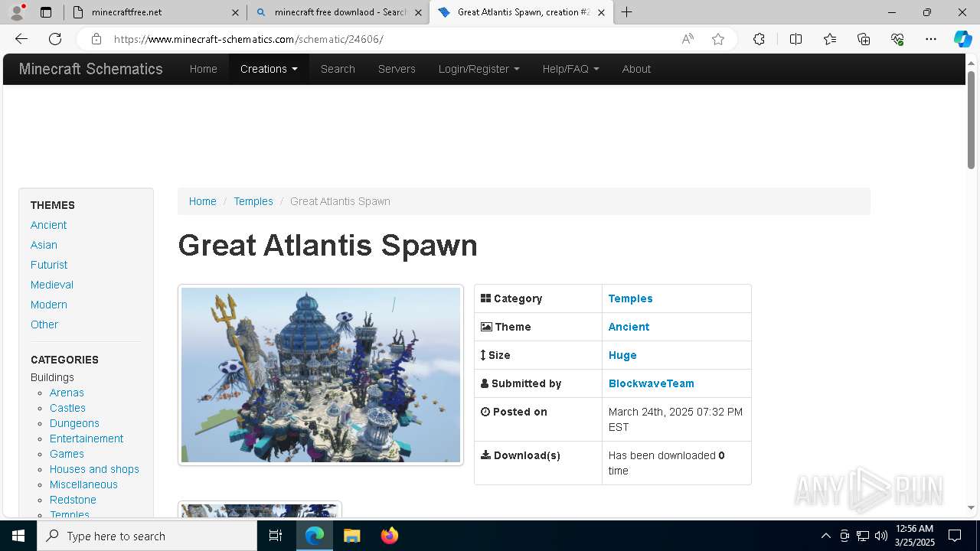Expand the Login/Register dropdown
Image resolution: width=980 pixels, height=551 pixels.
[x=479, y=69]
